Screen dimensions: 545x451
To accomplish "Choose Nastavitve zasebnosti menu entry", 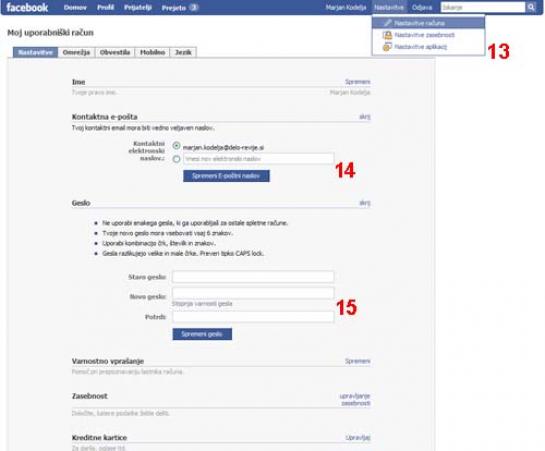I will tap(428, 35).
